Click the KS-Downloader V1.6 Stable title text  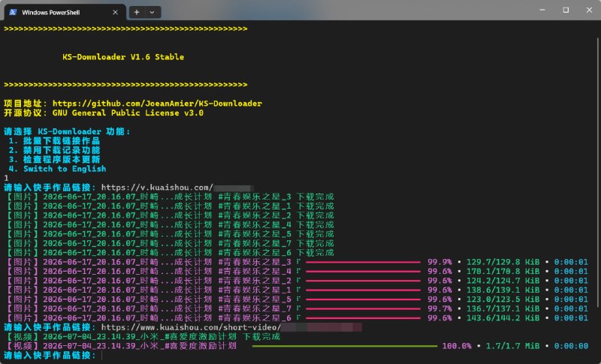pos(123,57)
